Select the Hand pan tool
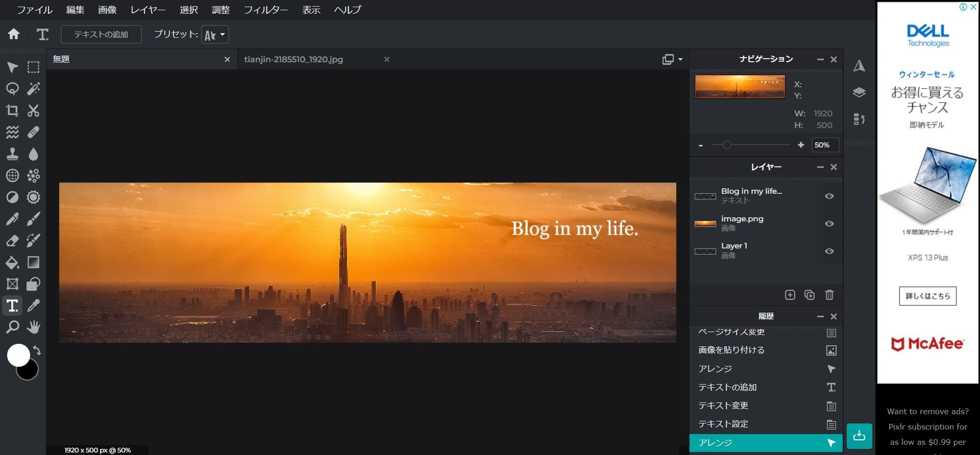The image size is (980, 455). pyautogui.click(x=34, y=327)
